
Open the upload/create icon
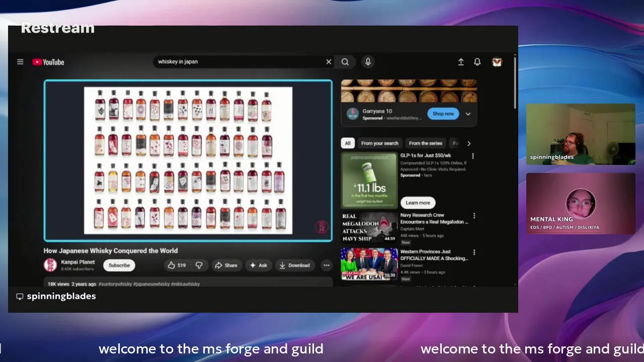[x=461, y=62]
